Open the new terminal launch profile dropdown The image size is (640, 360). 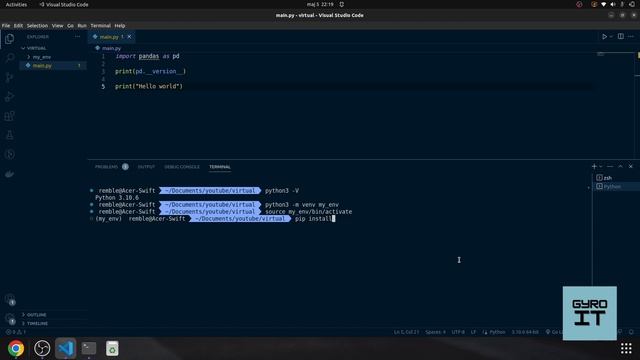click(600, 167)
